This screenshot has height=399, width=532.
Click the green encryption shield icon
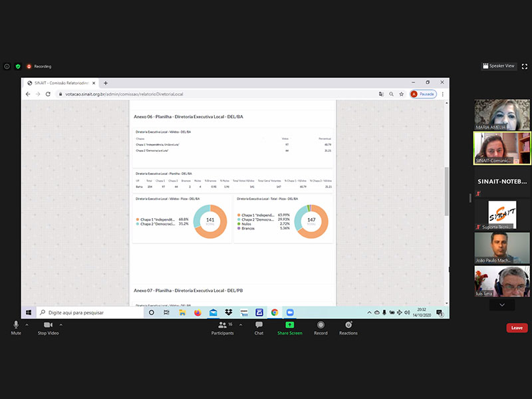[x=18, y=66]
